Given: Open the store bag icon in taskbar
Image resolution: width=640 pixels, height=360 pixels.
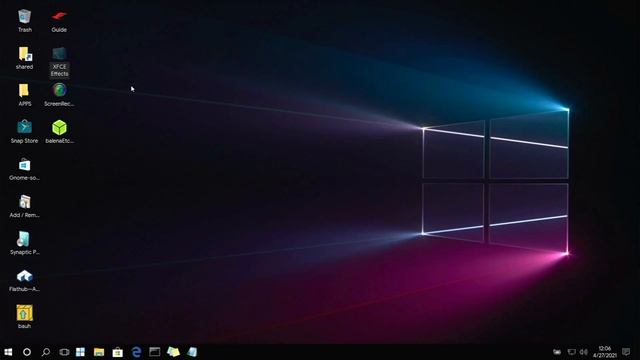Looking at the screenshot, I should pos(118,352).
